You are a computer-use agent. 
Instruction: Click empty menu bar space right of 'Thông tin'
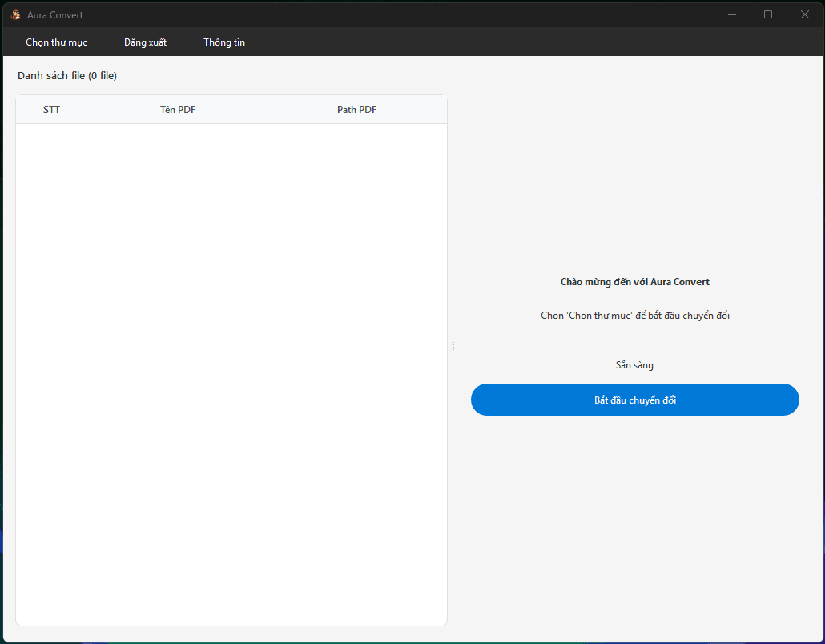tap(521, 42)
